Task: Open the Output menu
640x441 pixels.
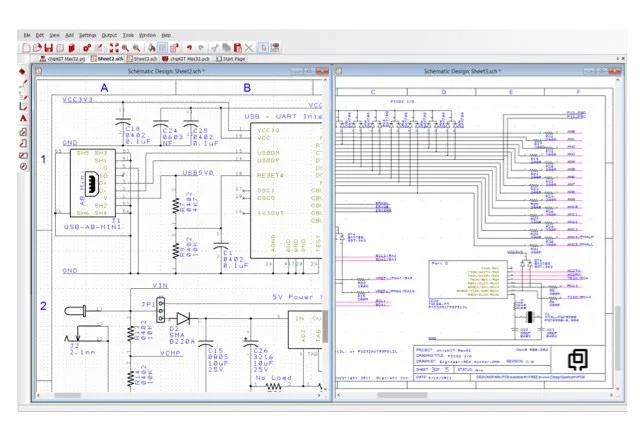Action: 109,35
